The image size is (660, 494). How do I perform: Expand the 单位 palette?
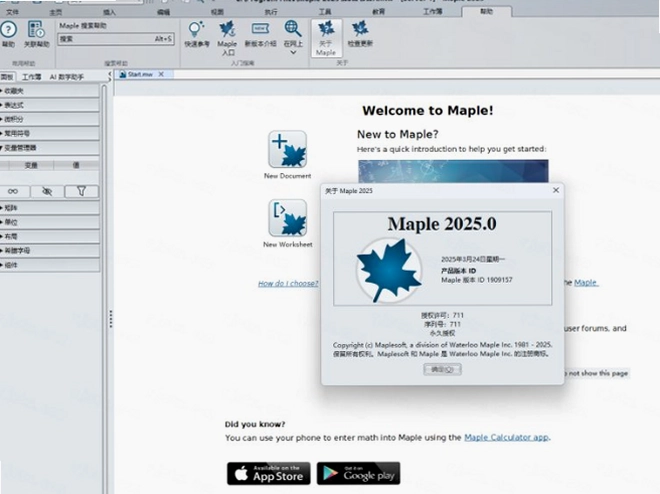pos(50,222)
